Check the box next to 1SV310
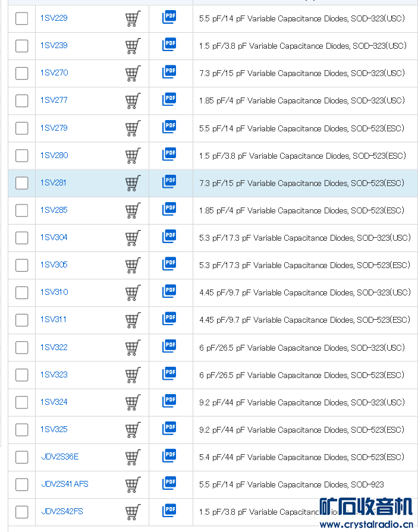 [22, 292]
